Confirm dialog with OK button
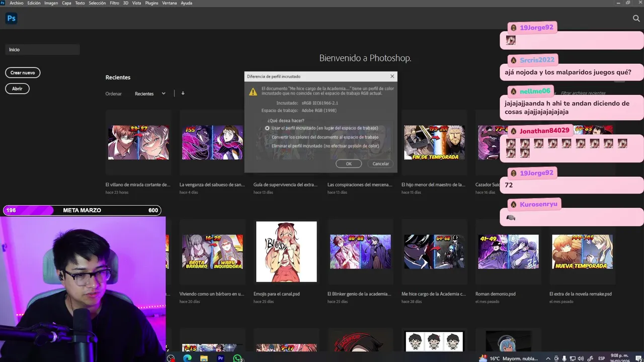 [x=349, y=164]
